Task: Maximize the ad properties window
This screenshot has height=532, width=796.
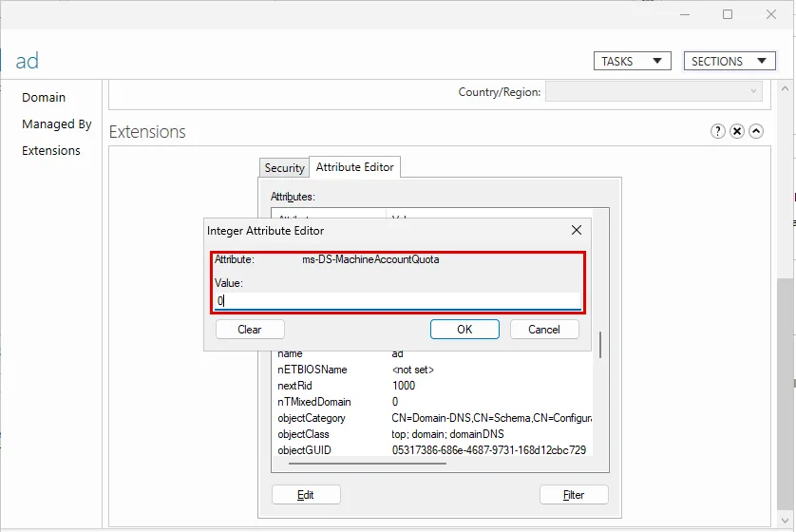Action: 728,14
